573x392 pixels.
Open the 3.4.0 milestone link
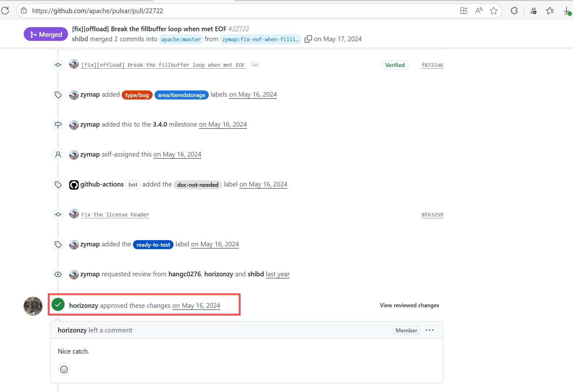160,124
